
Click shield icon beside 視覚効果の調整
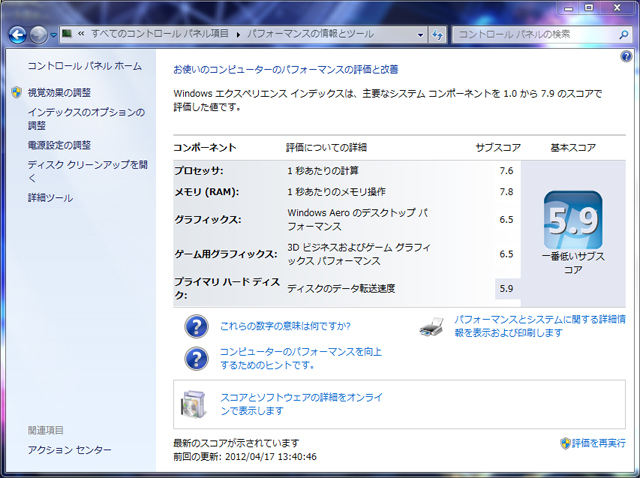click(x=16, y=92)
